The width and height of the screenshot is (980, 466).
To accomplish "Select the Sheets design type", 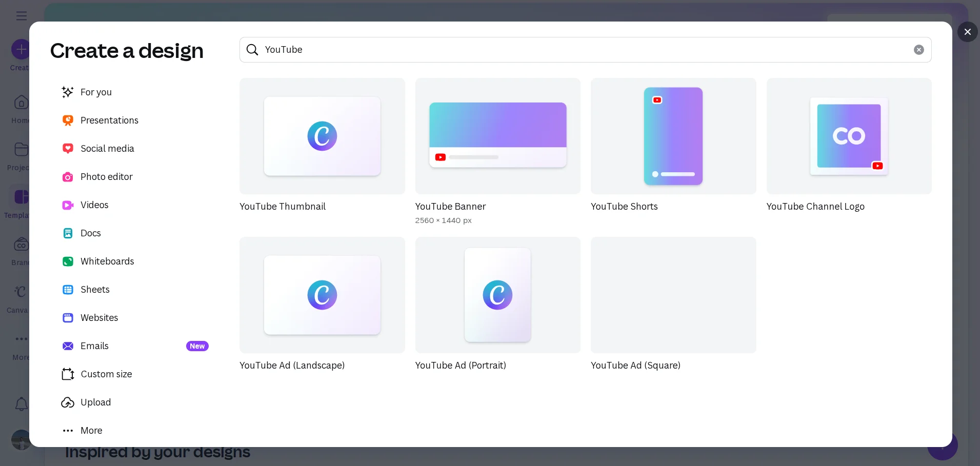I will 95,289.
